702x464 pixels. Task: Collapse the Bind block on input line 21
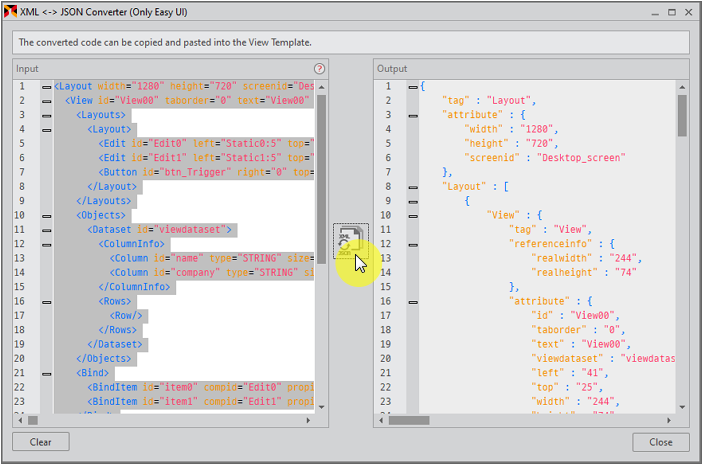[46, 373]
